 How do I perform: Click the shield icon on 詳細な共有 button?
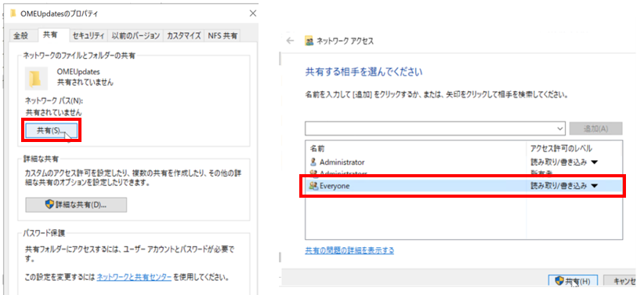[x=49, y=204]
